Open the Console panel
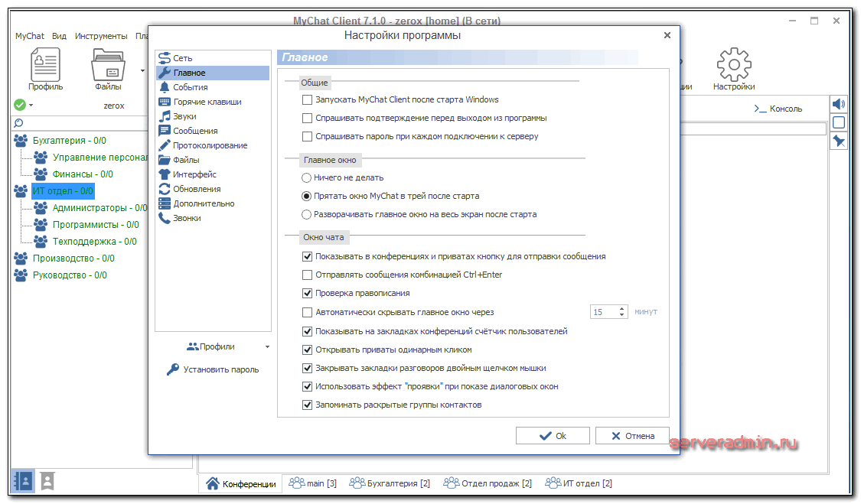Image resolution: width=861 pixels, height=504 pixels. click(778, 109)
